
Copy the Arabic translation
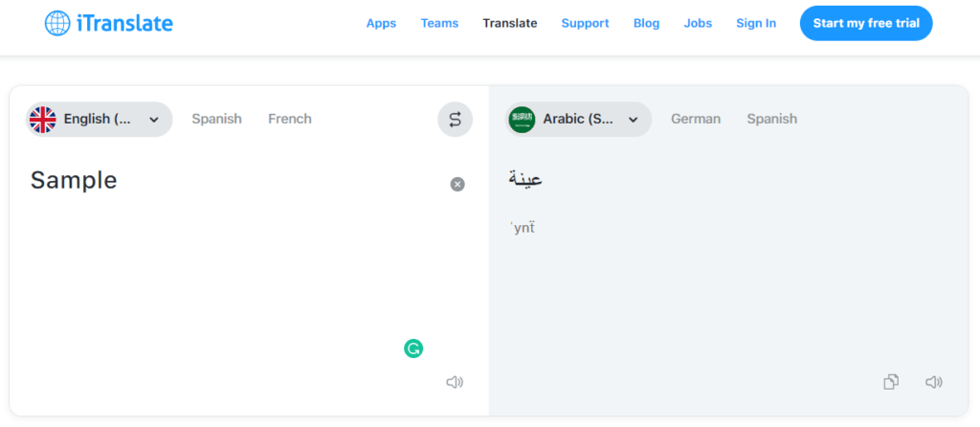click(x=891, y=382)
